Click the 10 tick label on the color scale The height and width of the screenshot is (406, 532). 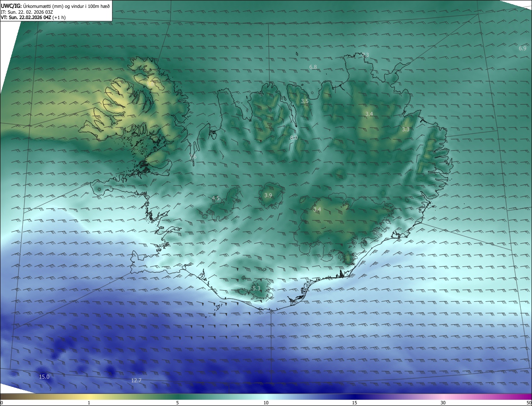(266, 403)
